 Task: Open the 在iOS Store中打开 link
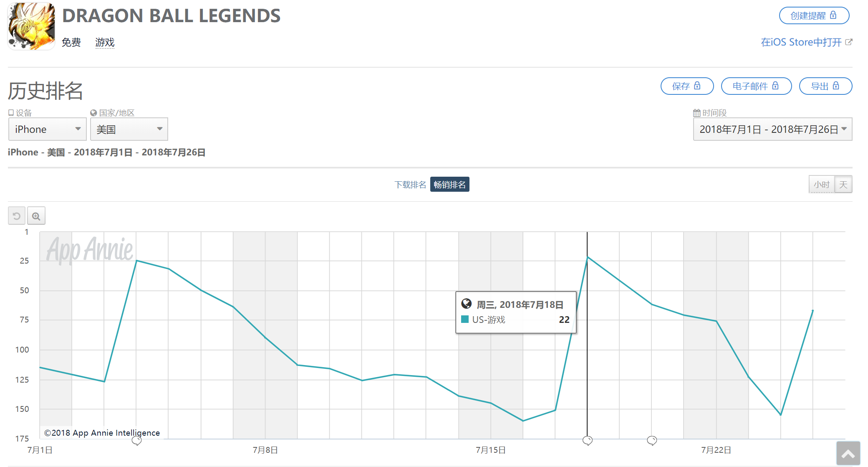[801, 42]
